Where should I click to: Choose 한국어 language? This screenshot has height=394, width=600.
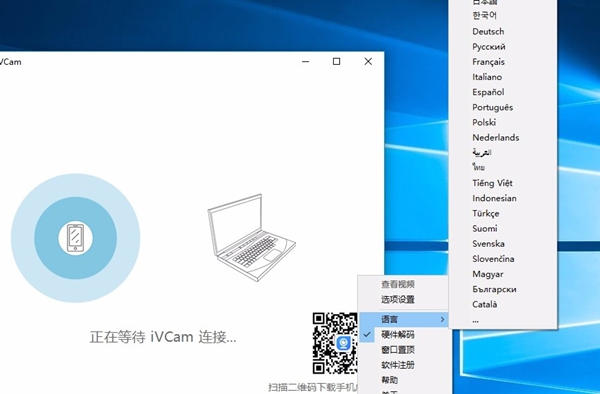pos(503,16)
